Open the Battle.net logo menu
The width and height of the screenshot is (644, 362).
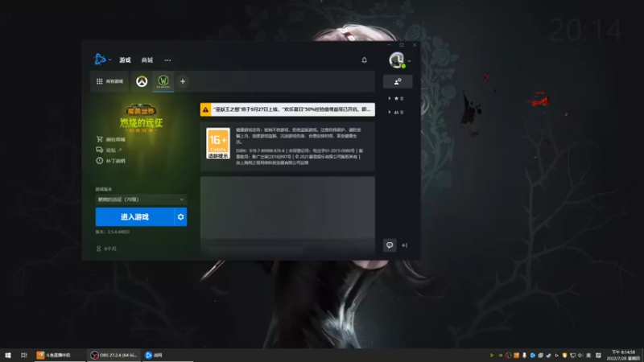[100, 60]
